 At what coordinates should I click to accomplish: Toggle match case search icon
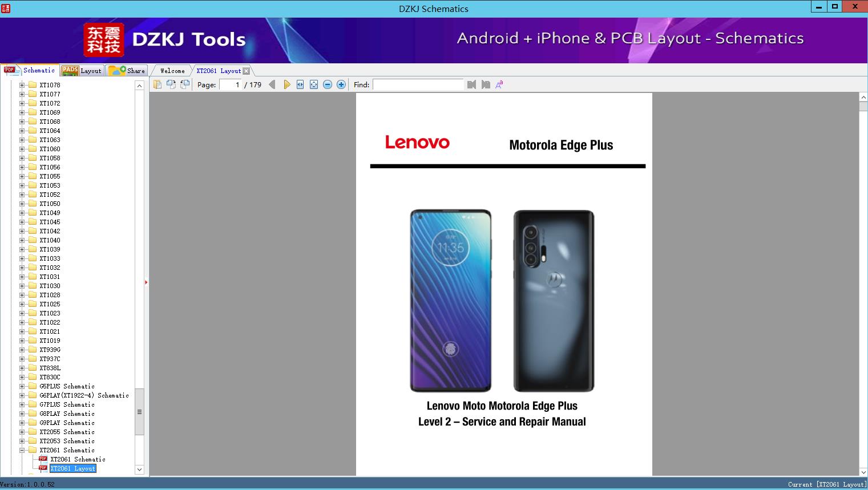(499, 84)
